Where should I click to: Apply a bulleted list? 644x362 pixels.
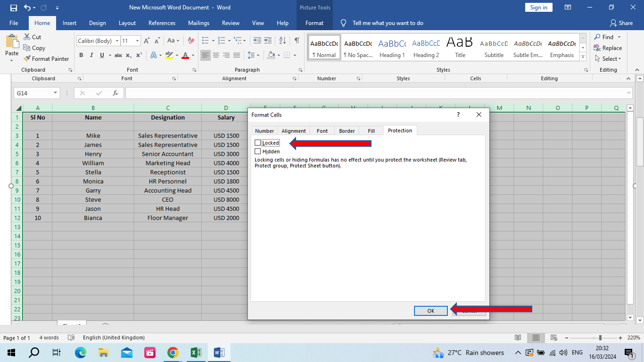(205, 41)
